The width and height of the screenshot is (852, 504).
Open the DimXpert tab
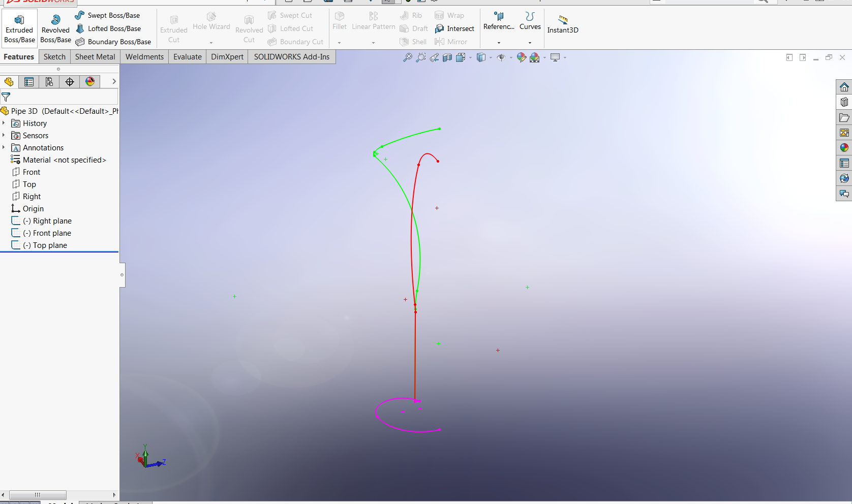point(227,57)
